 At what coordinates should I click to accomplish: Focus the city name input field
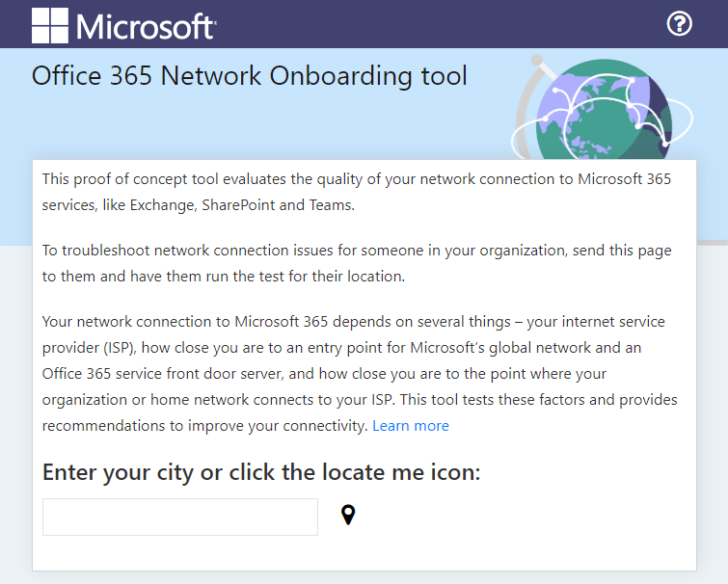180,517
